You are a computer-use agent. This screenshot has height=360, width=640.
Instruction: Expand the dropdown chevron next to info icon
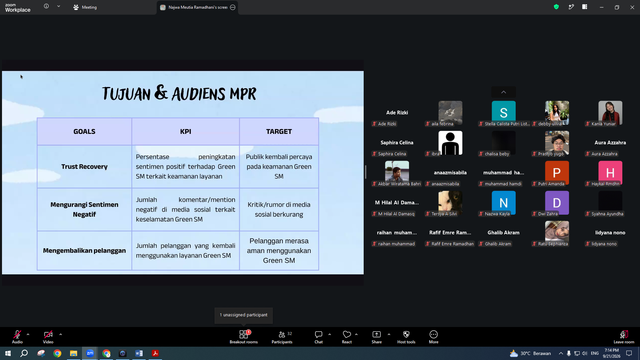58,7
